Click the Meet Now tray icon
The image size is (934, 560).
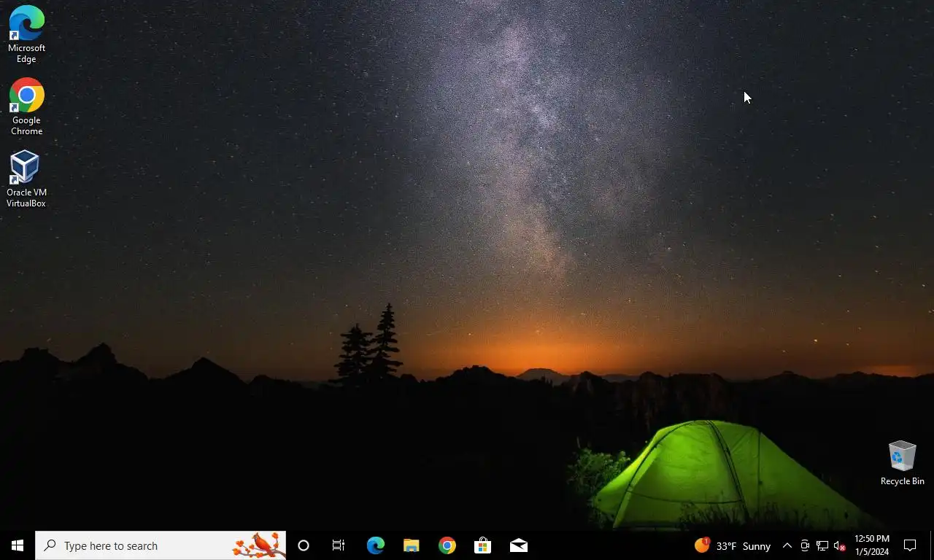804,545
